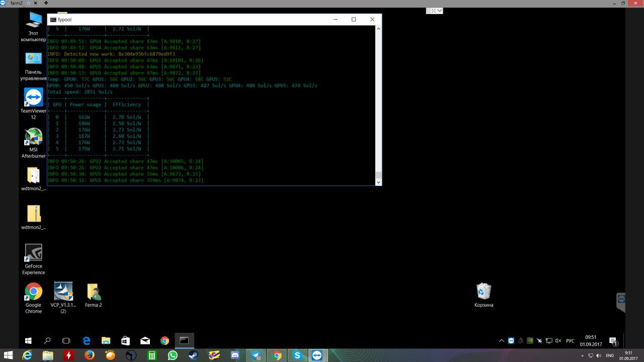
Task: Open the Telegram taskbar icon
Action: pos(256,355)
